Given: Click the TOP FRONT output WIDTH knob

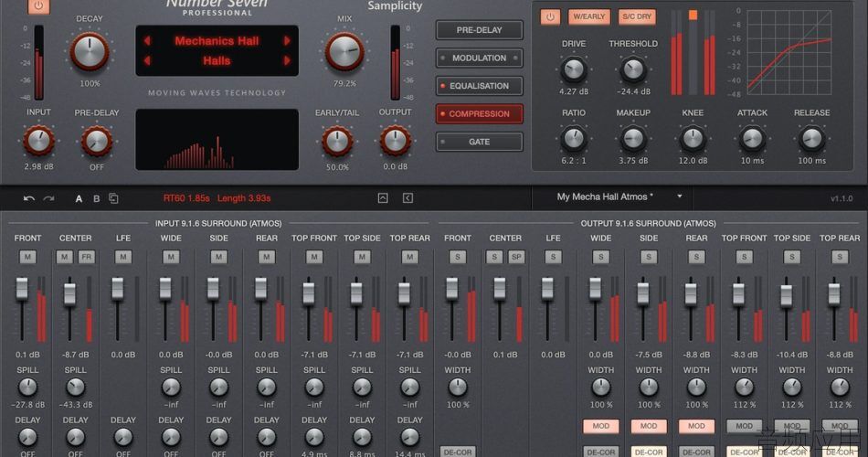Looking at the screenshot, I should (744, 388).
